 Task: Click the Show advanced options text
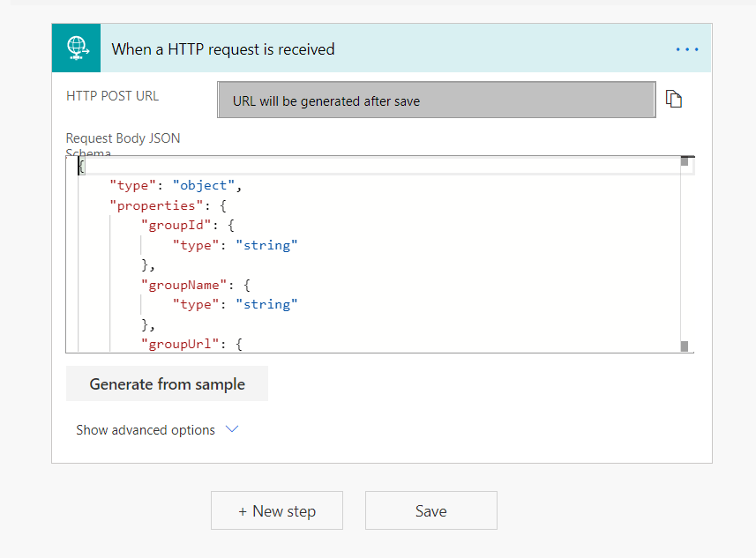point(146,430)
